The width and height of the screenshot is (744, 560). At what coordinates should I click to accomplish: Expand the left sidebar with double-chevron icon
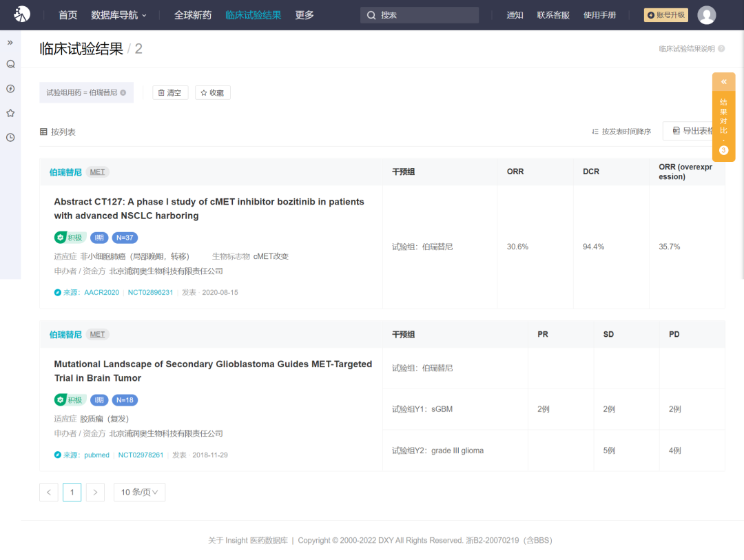(x=10, y=43)
